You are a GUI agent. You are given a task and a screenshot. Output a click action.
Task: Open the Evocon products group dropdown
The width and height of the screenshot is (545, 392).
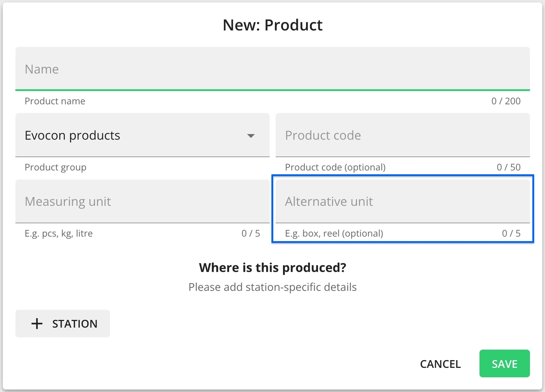(142, 135)
